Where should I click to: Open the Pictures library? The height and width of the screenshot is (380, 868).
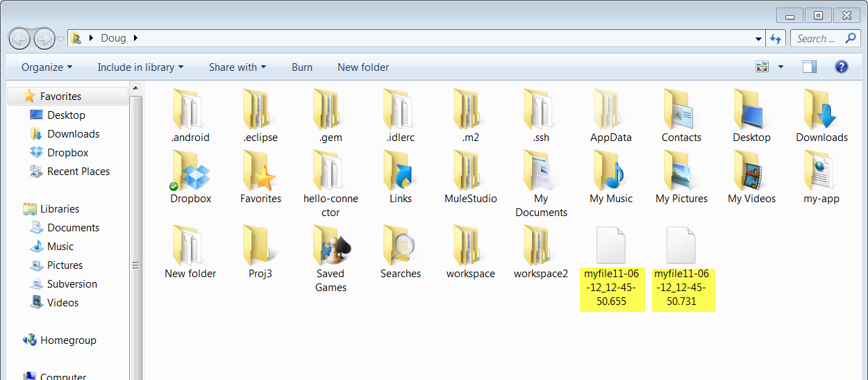click(x=65, y=265)
